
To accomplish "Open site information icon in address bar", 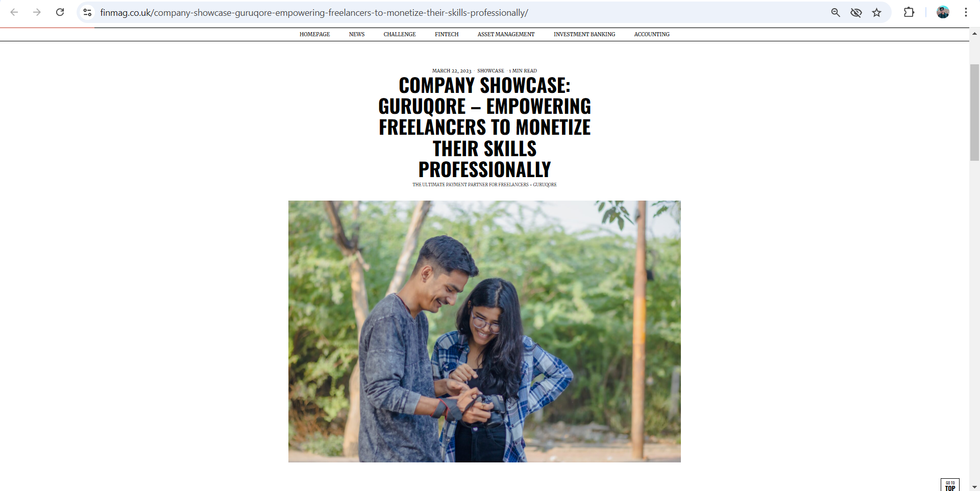I will pyautogui.click(x=87, y=12).
